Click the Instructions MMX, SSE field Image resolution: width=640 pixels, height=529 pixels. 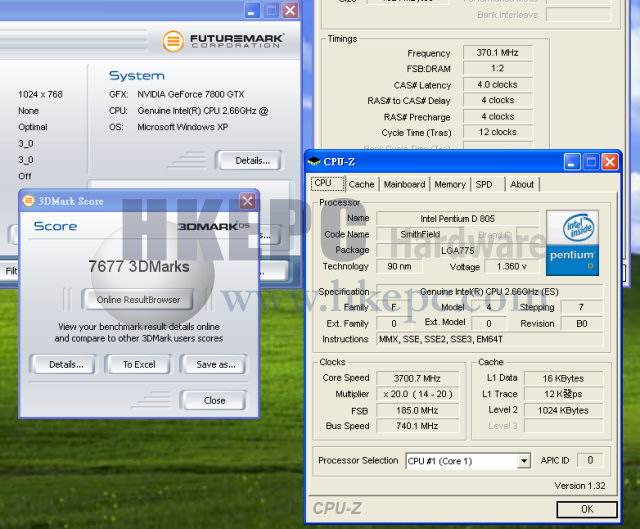[489, 339]
